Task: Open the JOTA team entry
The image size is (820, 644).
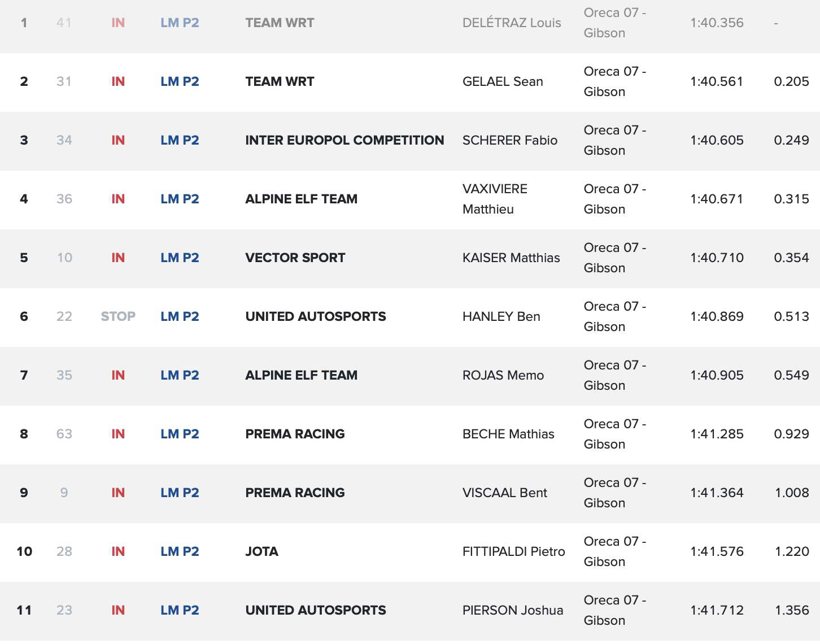Action: click(262, 551)
